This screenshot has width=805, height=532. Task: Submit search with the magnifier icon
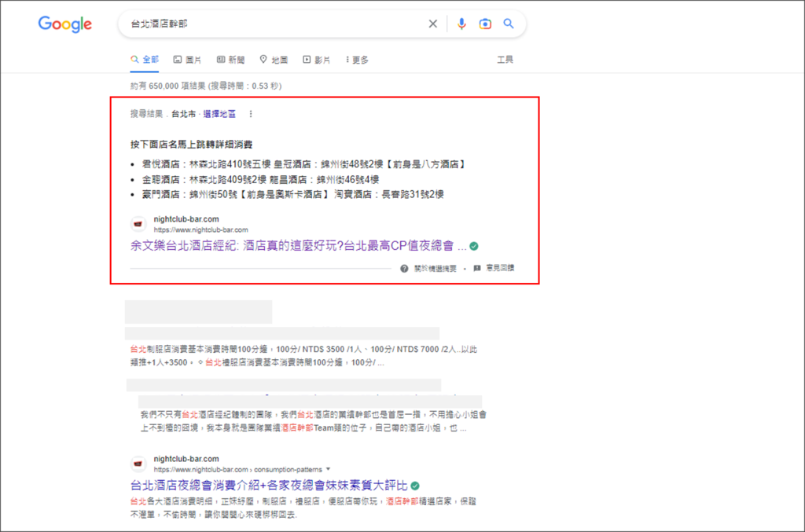pos(509,24)
